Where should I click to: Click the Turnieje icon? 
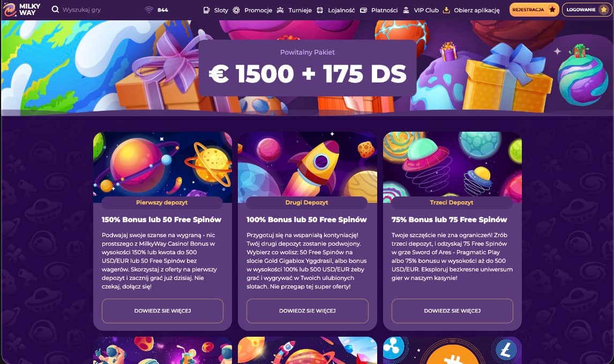coord(280,10)
